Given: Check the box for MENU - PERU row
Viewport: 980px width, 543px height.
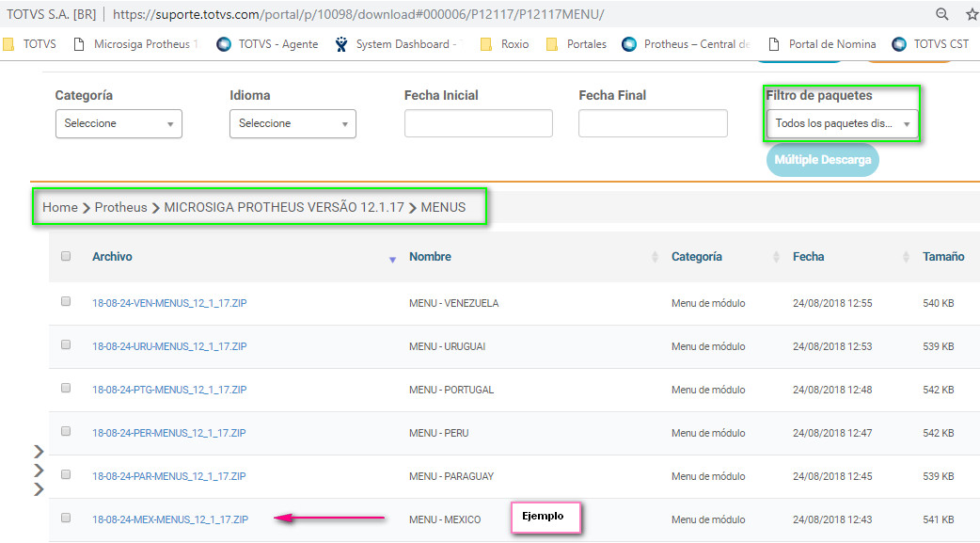Looking at the screenshot, I should tap(66, 431).
